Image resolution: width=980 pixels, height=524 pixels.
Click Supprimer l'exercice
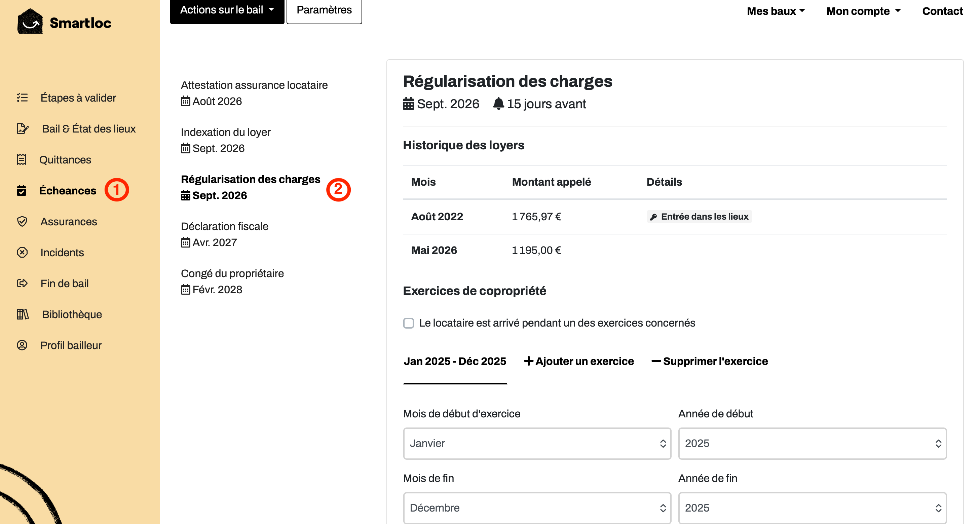710,361
